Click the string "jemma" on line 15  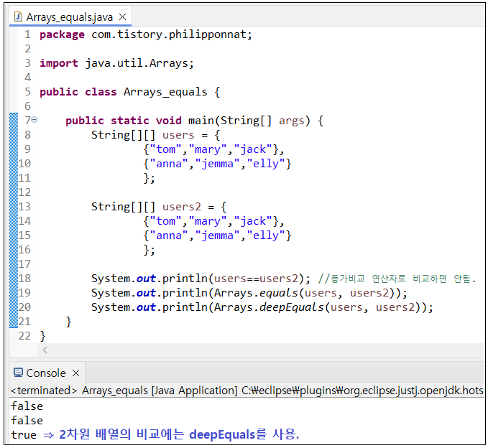coord(217,235)
